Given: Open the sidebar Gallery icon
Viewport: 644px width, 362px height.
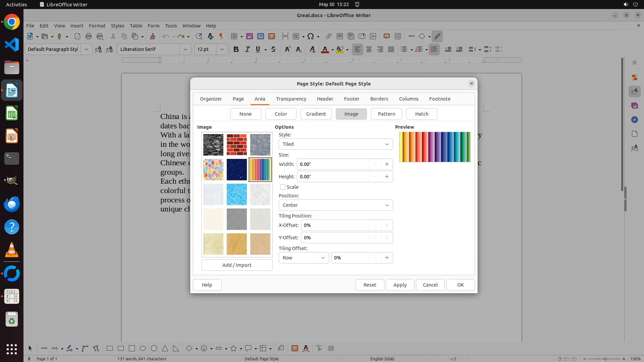Looking at the screenshot, I should 634,106.
